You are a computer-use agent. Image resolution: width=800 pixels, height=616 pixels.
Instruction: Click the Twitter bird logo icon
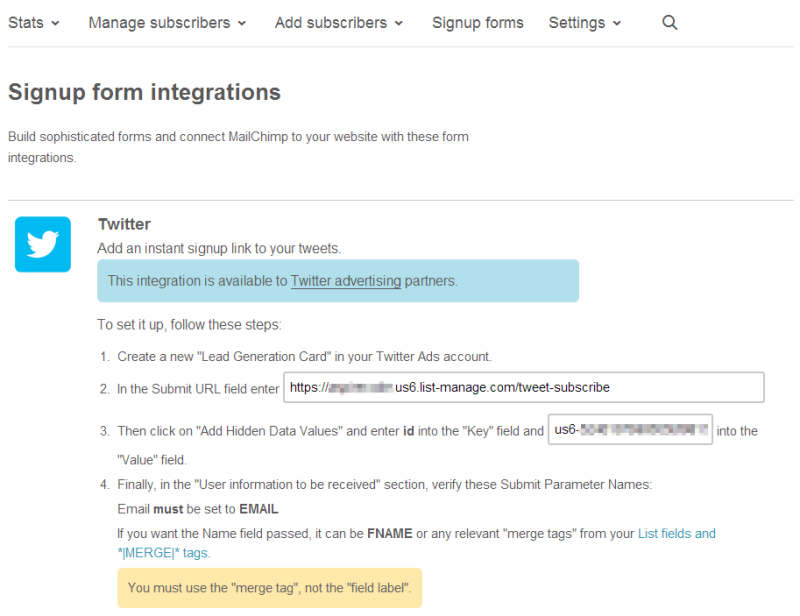[x=43, y=244]
